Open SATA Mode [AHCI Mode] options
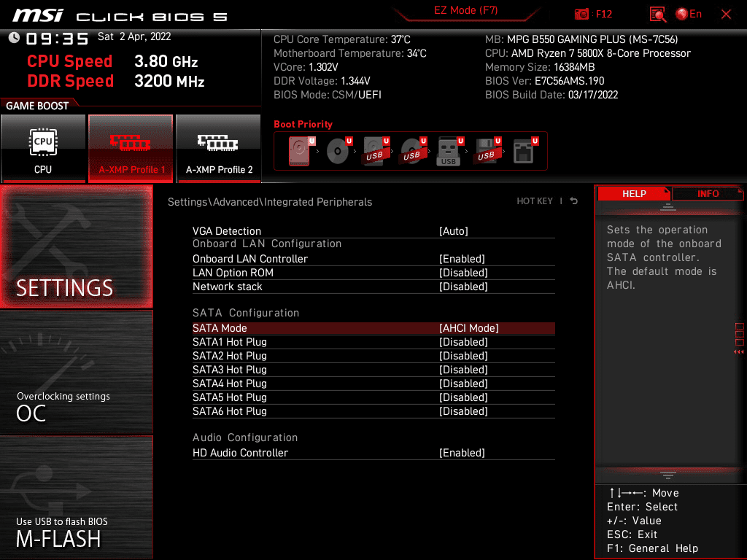747x560 pixels. click(x=468, y=328)
